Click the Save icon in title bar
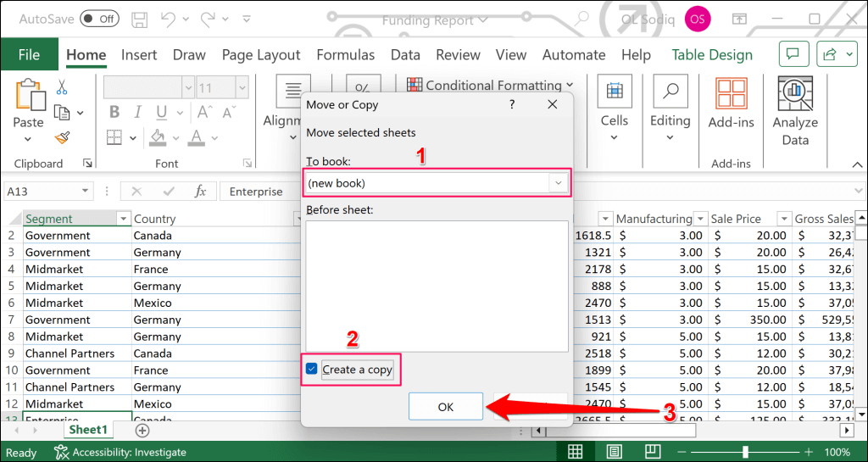Screen dimensions: 868x462 tap(140, 19)
